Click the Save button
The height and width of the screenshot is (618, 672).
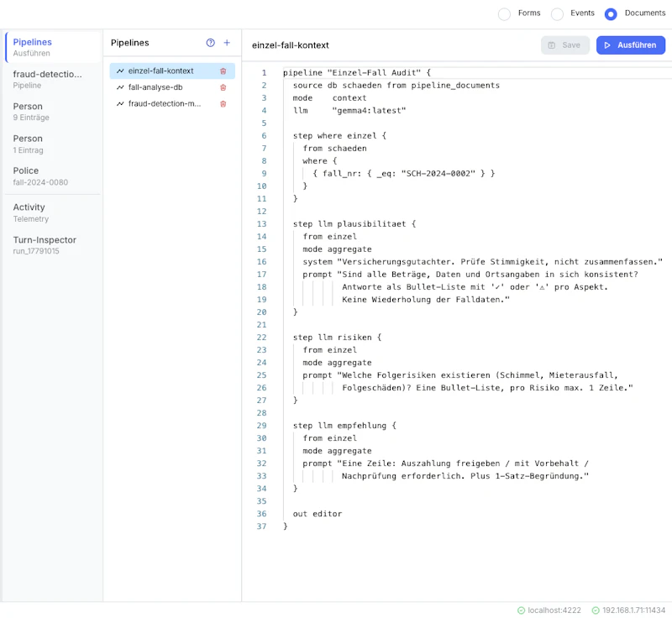(564, 45)
